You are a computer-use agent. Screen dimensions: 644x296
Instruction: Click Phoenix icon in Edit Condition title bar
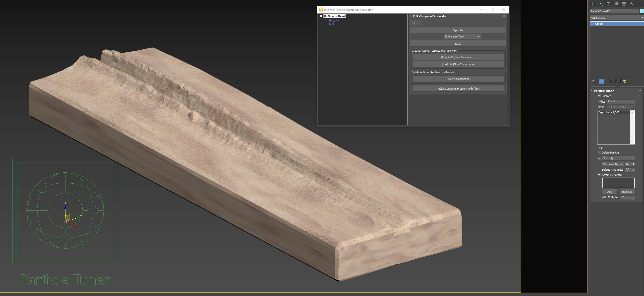[321, 10]
